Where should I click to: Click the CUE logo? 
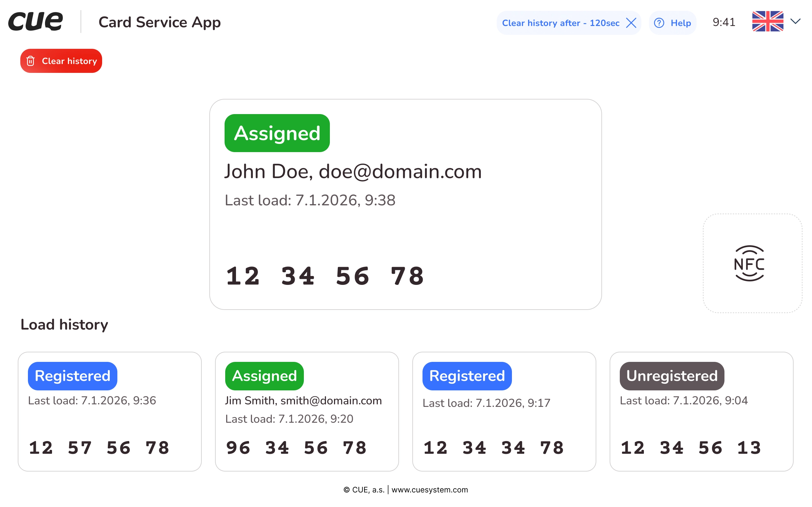[x=36, y=22]
